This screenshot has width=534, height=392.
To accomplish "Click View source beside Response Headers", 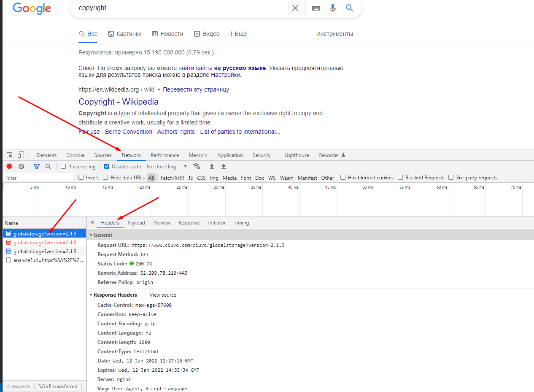I will pos(163,295).
